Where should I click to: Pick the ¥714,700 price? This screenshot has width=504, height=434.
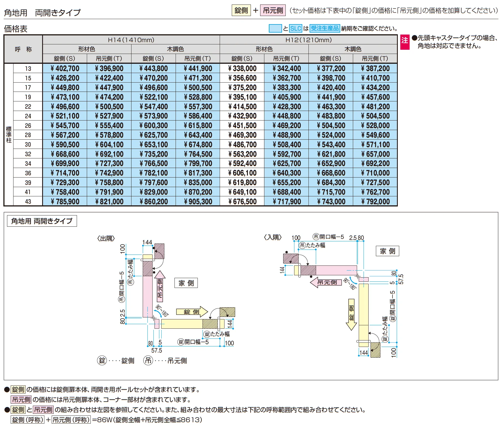(65, 173)
